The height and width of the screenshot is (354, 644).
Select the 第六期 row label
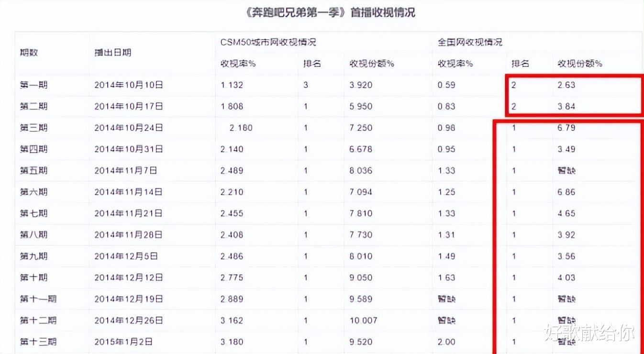point(33,192)
